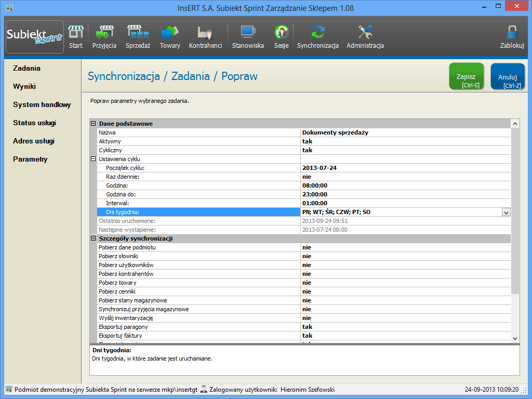This screenshot has height=399, width=532.
Task: Click the Aktywny value field
Action: click(x=405, y=141)
